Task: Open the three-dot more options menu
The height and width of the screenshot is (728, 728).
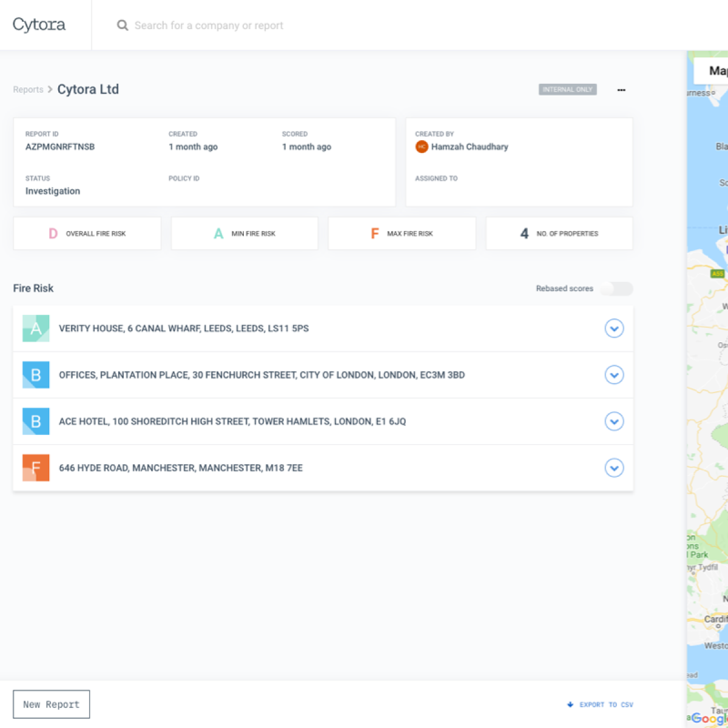Action: click(621, 90)
